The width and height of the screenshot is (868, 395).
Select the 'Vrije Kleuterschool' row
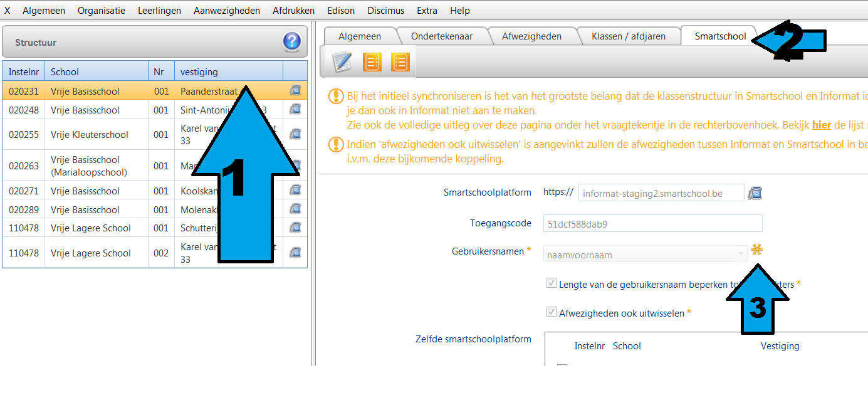pyautogui.click(x=155, y=134)
